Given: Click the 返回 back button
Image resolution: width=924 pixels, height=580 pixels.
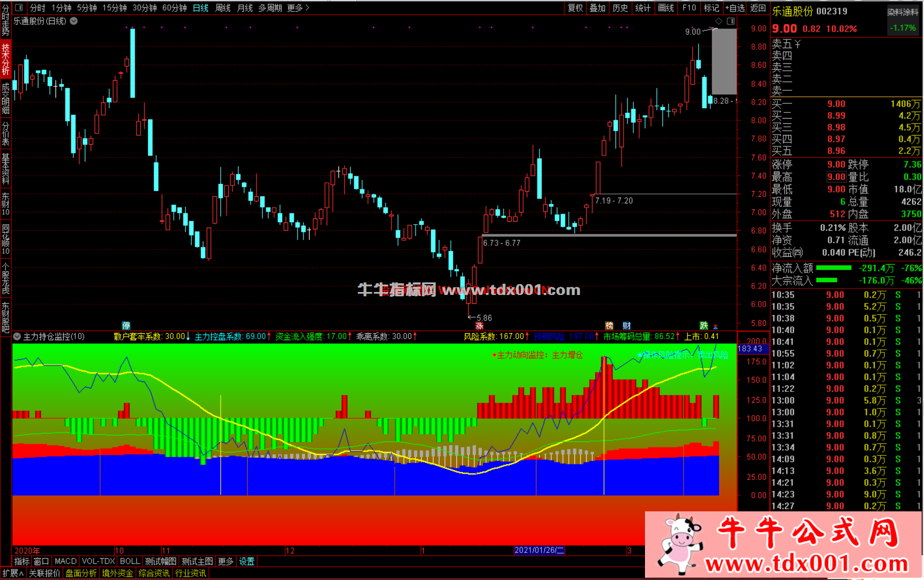Looking at the screenshot, I should click(758, 8).
